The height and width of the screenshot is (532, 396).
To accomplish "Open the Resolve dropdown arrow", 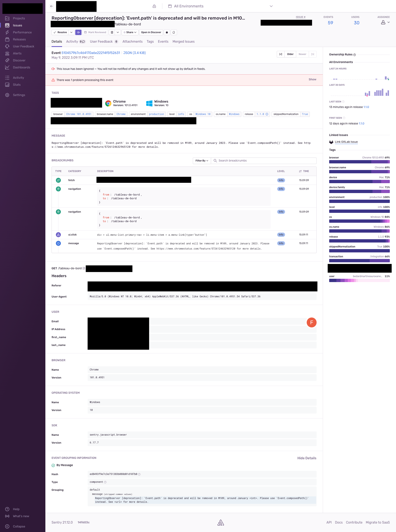I will (71, 32).
